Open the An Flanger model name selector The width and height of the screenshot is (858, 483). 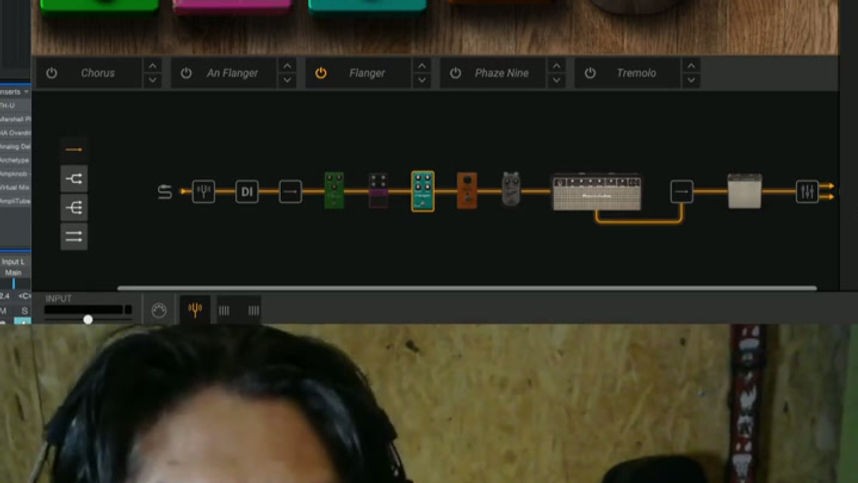click(232, 73)
